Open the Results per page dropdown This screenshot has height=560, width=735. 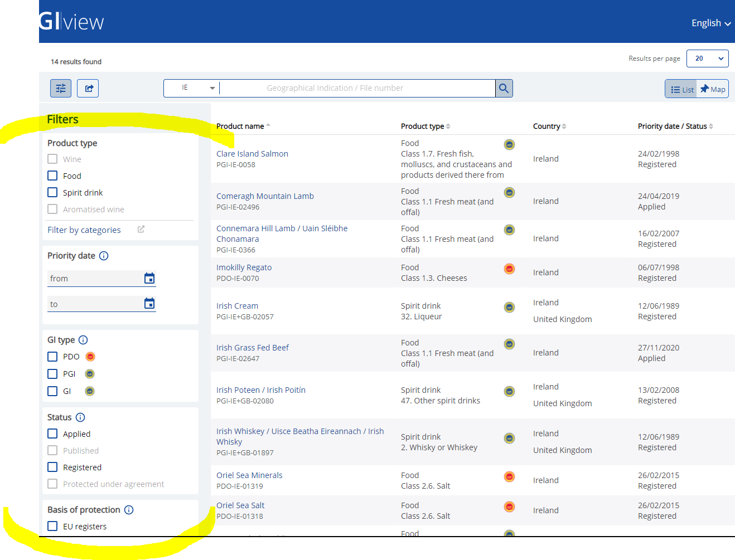point(708,59)
